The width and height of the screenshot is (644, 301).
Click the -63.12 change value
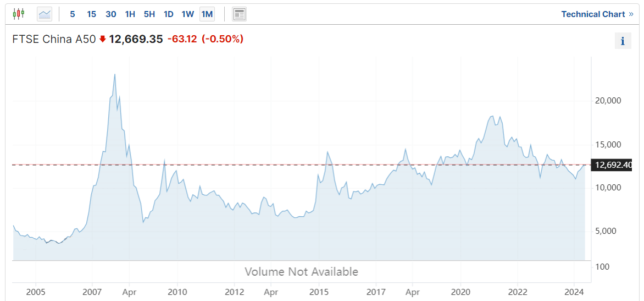point(182,39)
